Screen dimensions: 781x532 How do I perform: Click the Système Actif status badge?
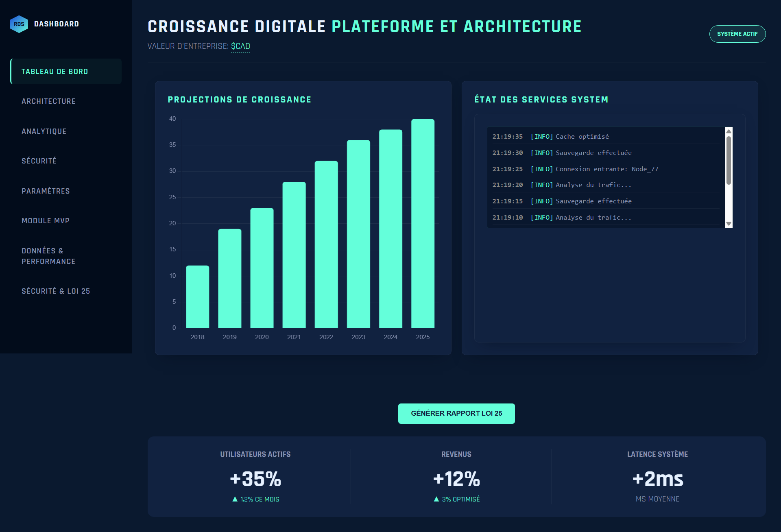(737, 34)
